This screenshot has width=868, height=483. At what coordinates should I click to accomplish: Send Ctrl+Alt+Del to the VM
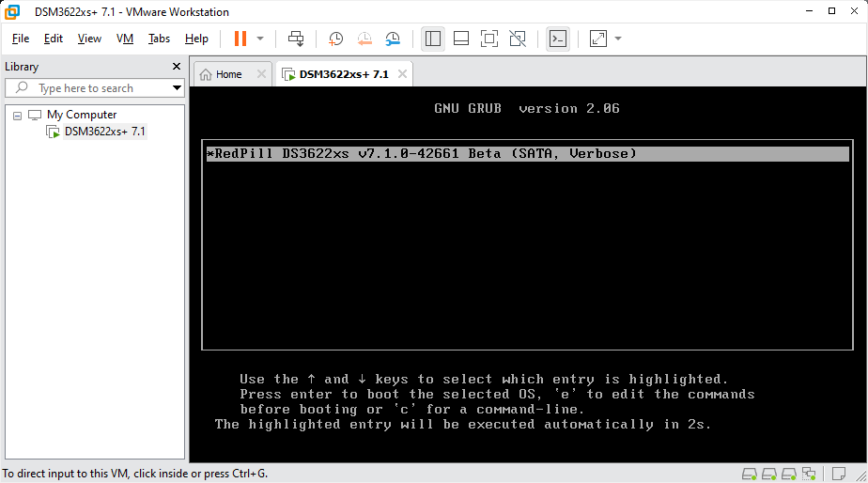296,39
